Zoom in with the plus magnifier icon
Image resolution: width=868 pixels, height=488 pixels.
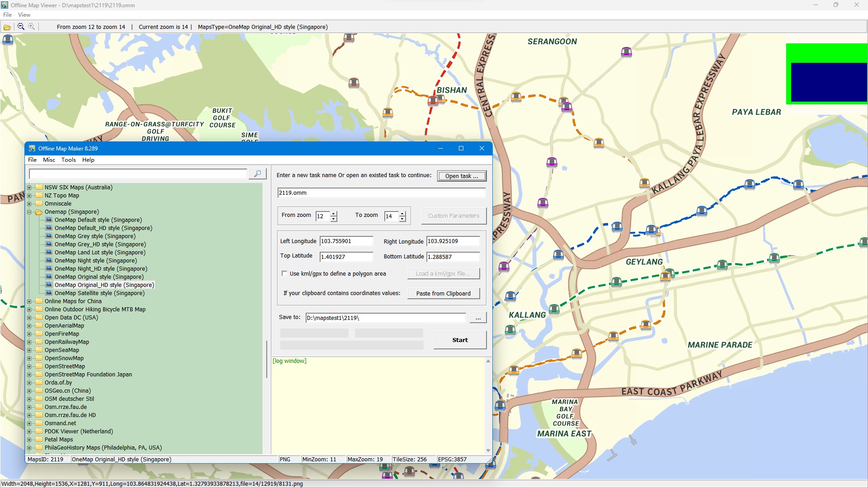[32, 27]
